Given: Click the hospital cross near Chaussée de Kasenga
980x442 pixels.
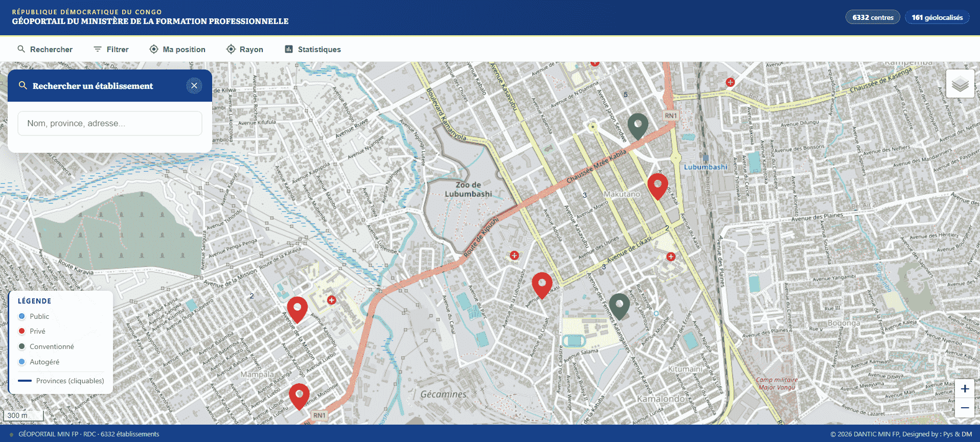Looking at the screenshot, I should coord(731,82).
